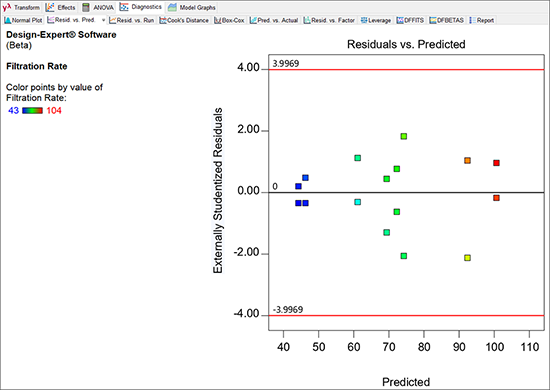Click the Effects tab icon

tap(50, 7)
